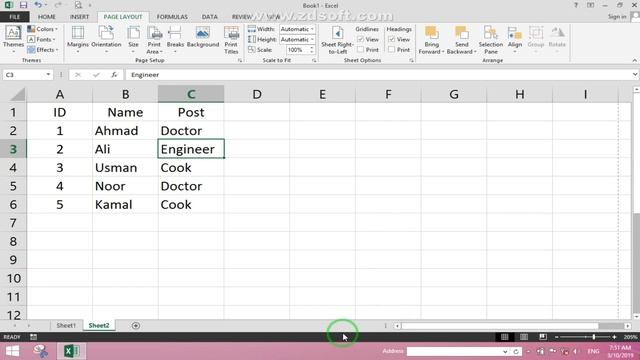Switch to the HOME tab

coord(47,17)
